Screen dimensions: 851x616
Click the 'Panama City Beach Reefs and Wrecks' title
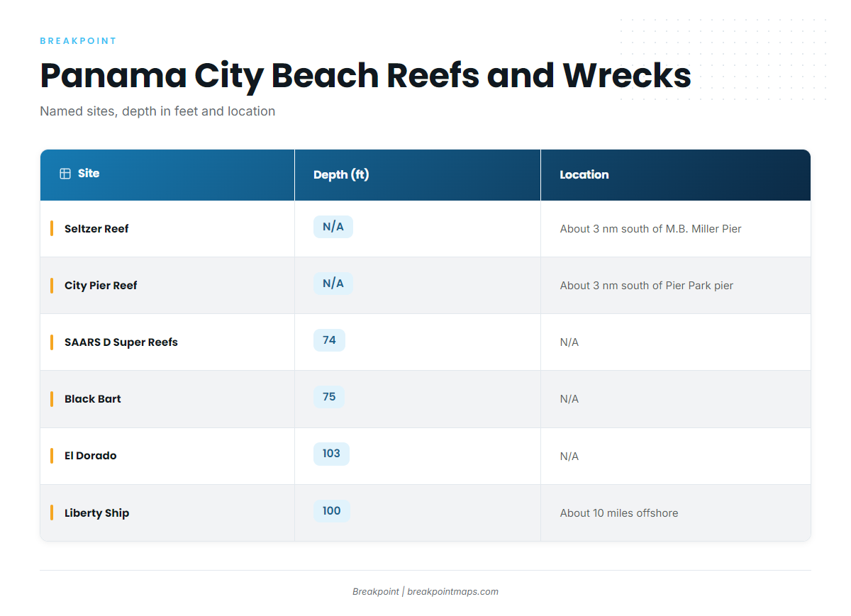pos(365,76)
